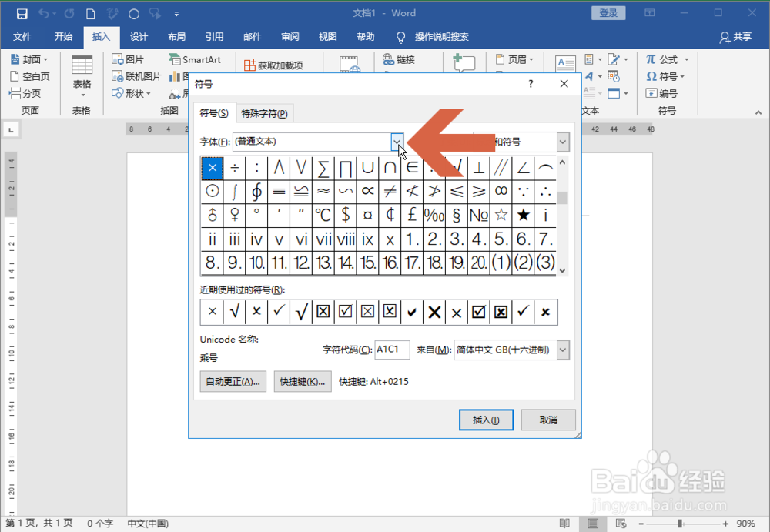
Task: Select the 开始 ribbon tab
Action: 63,36
